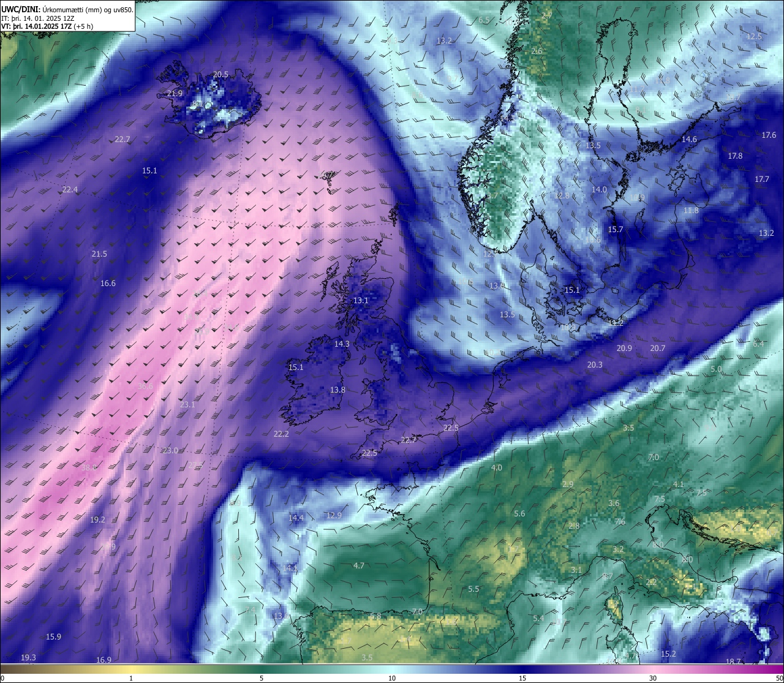This screenshot has width=784, height=683.
Task: Click the 14.0 value over Sweden
Action: [599, 189]
